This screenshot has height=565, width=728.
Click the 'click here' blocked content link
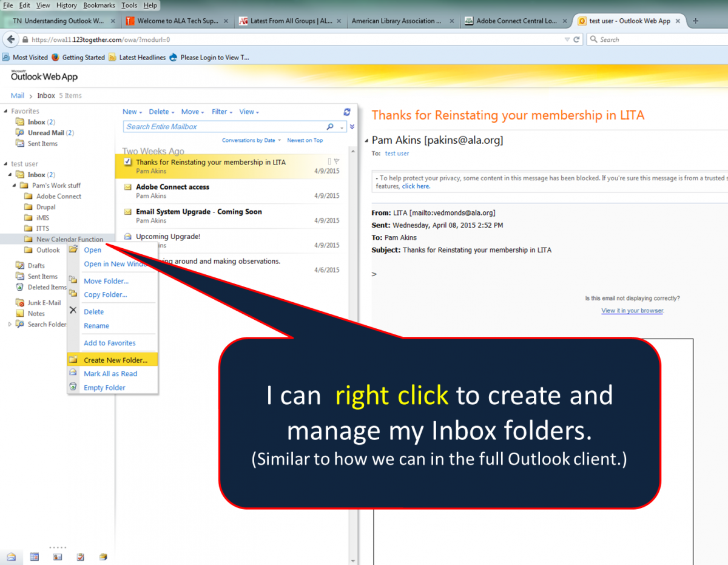416,186
